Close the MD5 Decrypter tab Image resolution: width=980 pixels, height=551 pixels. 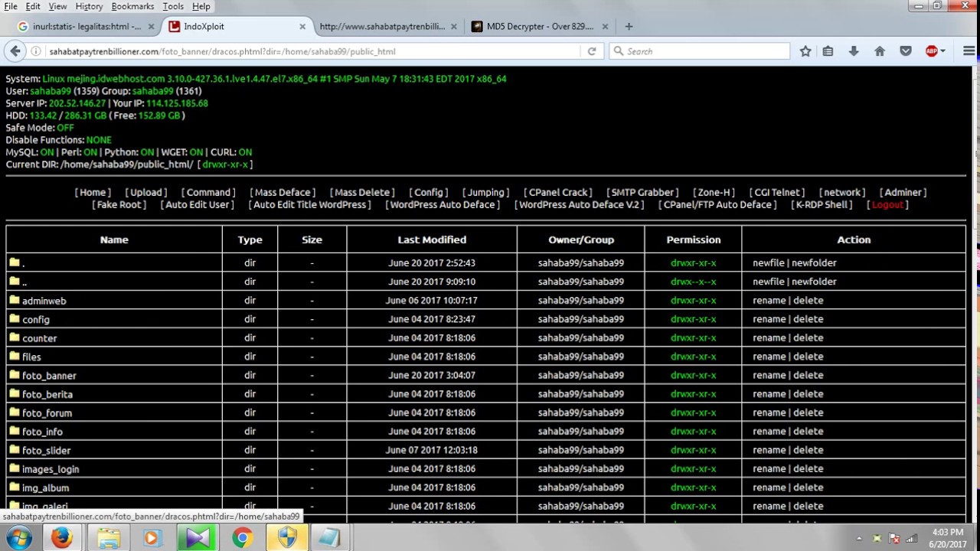606,26
